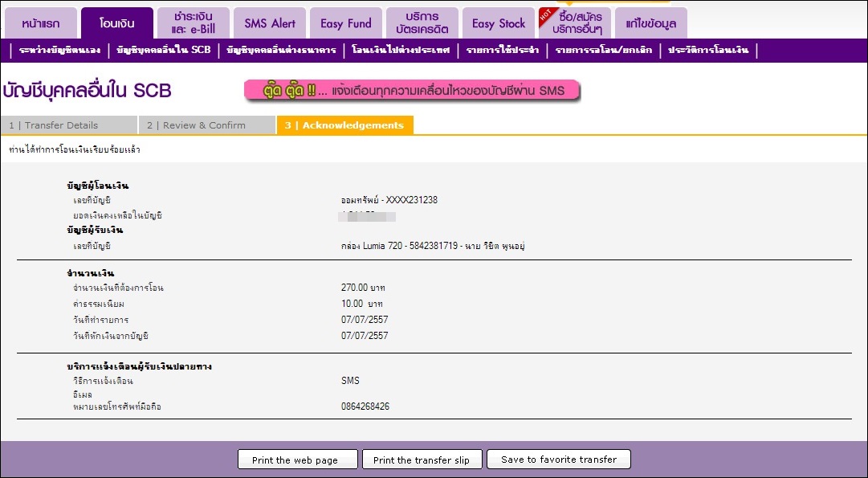Click the อีเมล email label
This screenshot has width=868, height=478.
tap(83, 394)
